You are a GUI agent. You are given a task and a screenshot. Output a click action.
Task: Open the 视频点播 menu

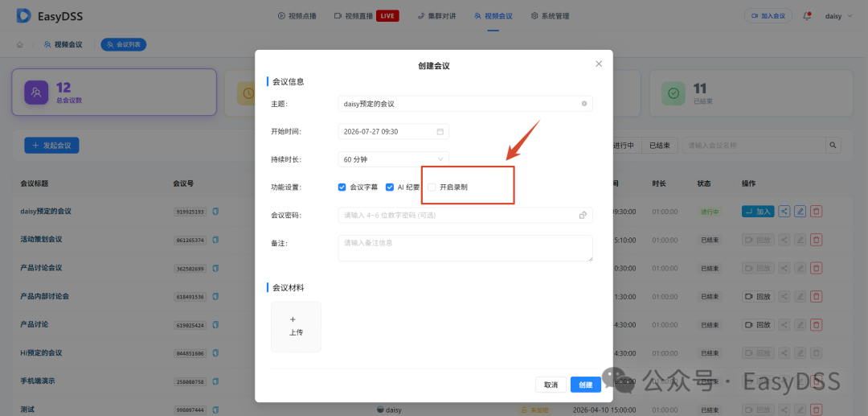tap(297, 16)
